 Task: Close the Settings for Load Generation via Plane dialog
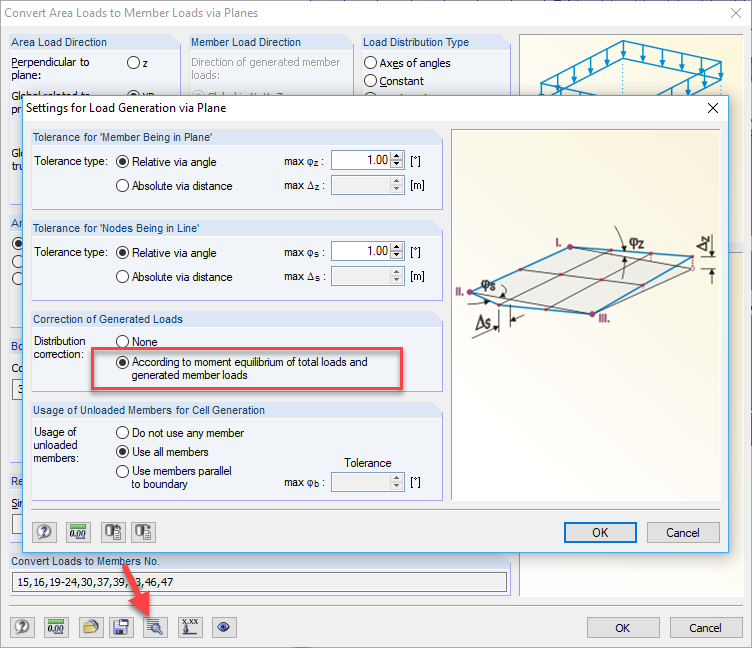coord(713,108)
